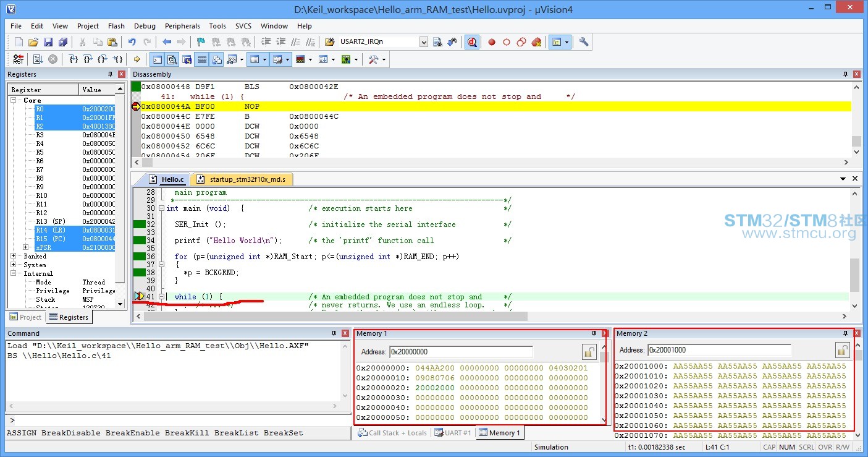This screenshot has width=868, height=457.
Task: Create a new file with the New icon
Action: pos(19,42)
